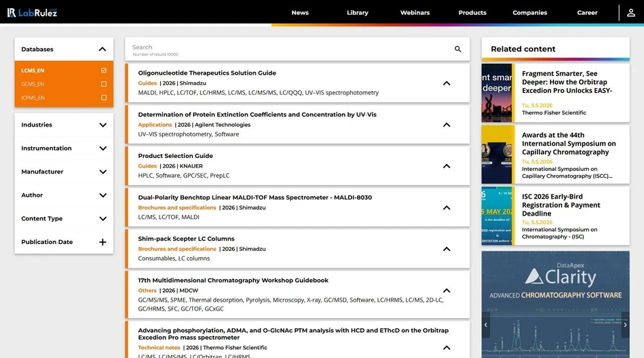The width and height of the screenshot is (644, 358).
Task: Click the LabRulez logo
Action: (x=32, y=13)
